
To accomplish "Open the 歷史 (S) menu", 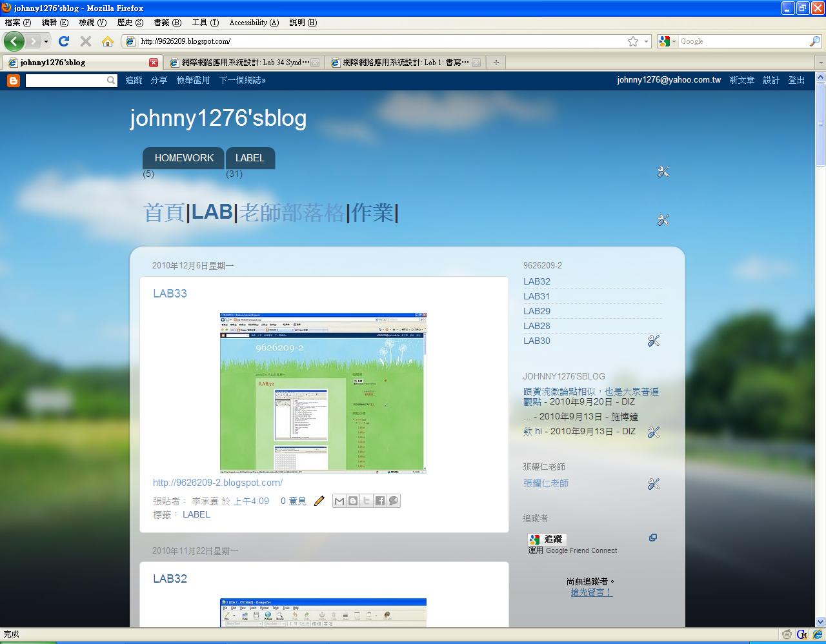I will 130,23.
